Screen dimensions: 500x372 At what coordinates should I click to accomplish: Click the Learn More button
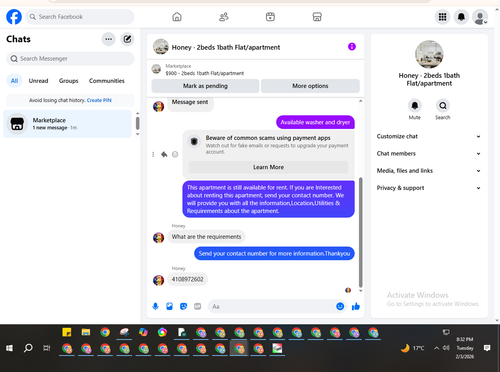point(268,167)
